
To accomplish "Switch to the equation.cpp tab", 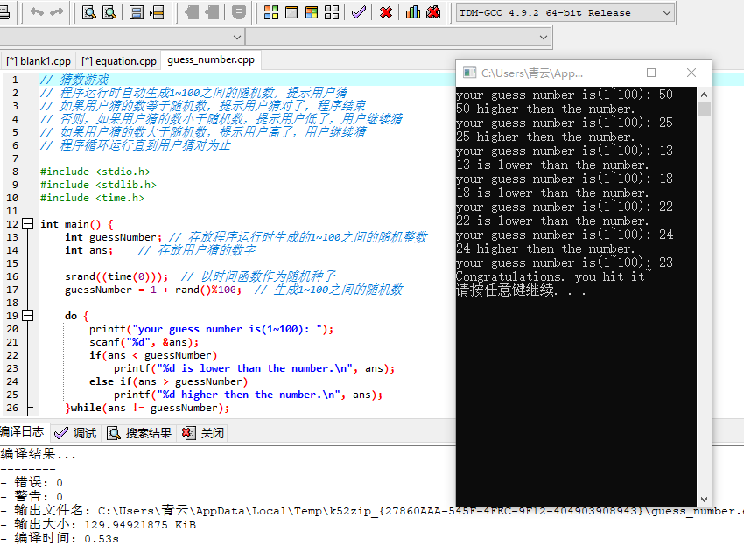I will (119, 61).
